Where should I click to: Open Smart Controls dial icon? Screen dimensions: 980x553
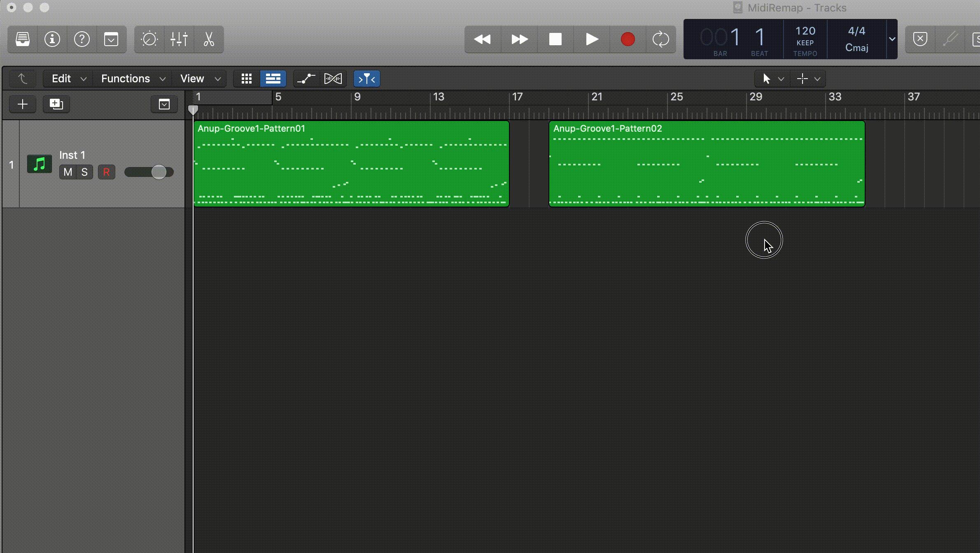(x=149, y=39)
